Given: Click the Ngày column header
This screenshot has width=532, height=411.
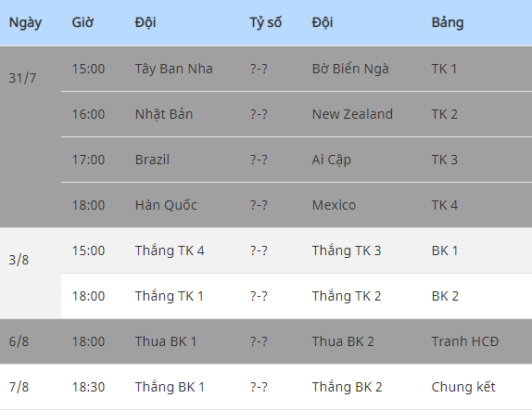Looking at the screenshot, I should tap(25, 23).
